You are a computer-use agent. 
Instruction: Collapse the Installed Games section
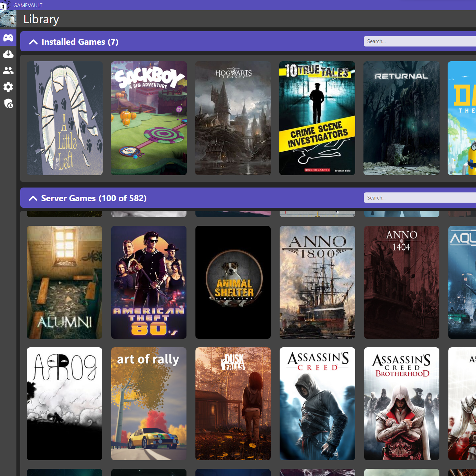click(33, 42)
